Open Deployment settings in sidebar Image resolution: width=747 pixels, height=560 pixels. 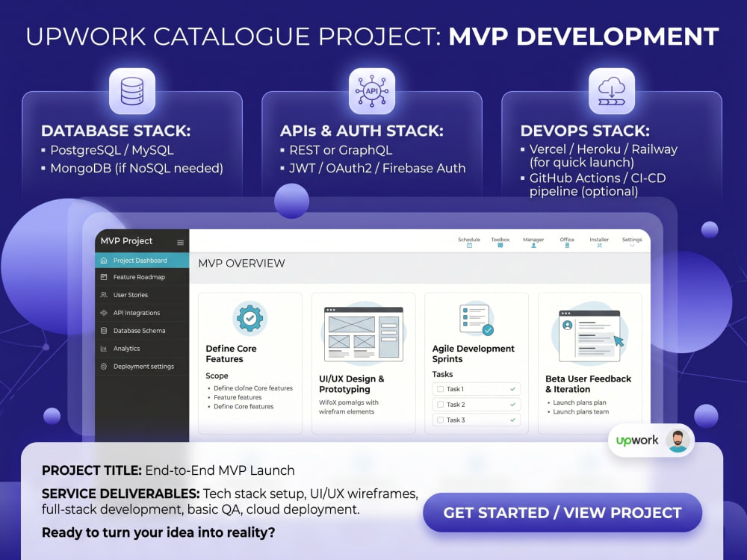click(x=142, y=366)
